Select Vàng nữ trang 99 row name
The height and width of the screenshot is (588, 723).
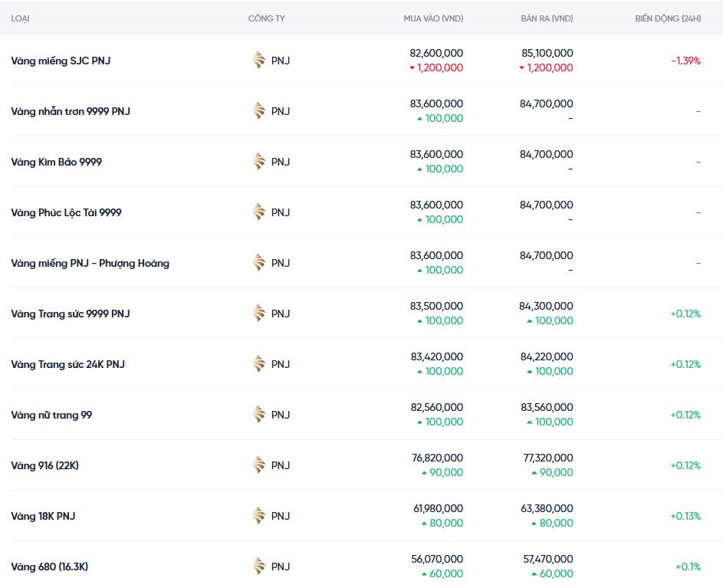(51, 415)
